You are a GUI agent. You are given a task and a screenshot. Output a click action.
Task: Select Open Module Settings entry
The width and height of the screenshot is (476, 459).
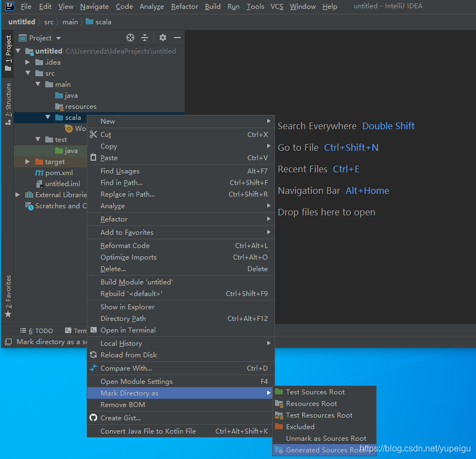181,381
